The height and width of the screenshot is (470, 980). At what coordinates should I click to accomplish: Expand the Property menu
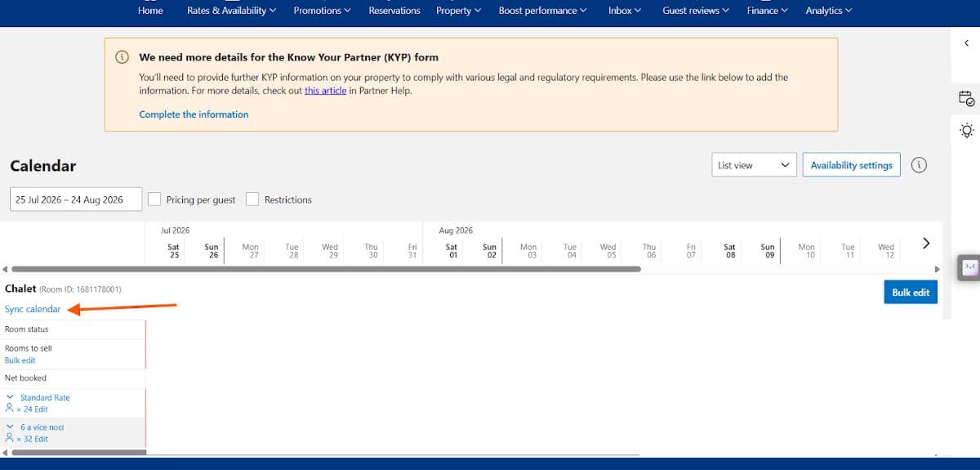(x=458, y=11)
